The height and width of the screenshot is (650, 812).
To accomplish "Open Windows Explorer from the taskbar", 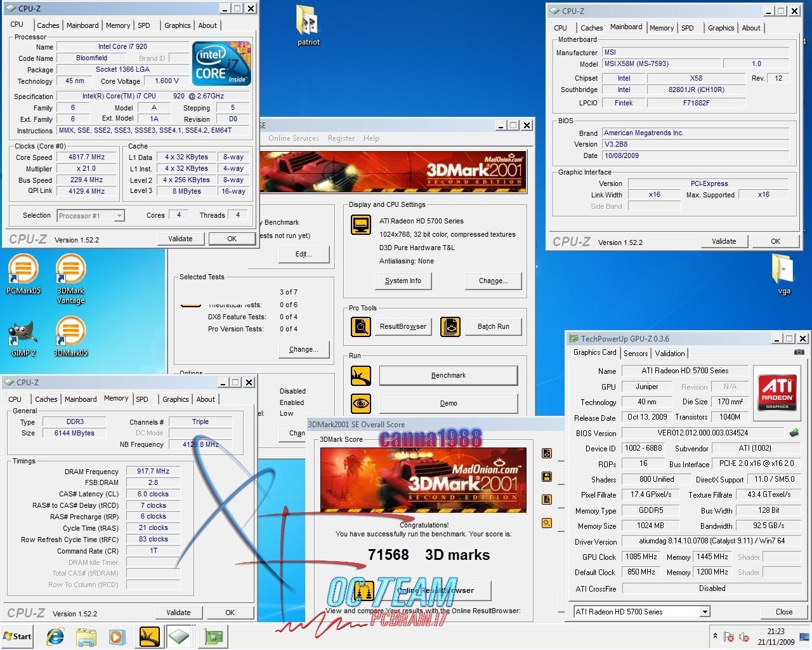I will 86,636.
